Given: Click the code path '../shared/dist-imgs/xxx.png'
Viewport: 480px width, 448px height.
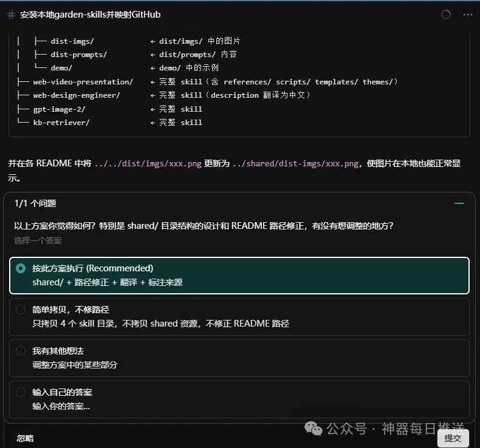Looking at the screenshot, I should point(295,164).
